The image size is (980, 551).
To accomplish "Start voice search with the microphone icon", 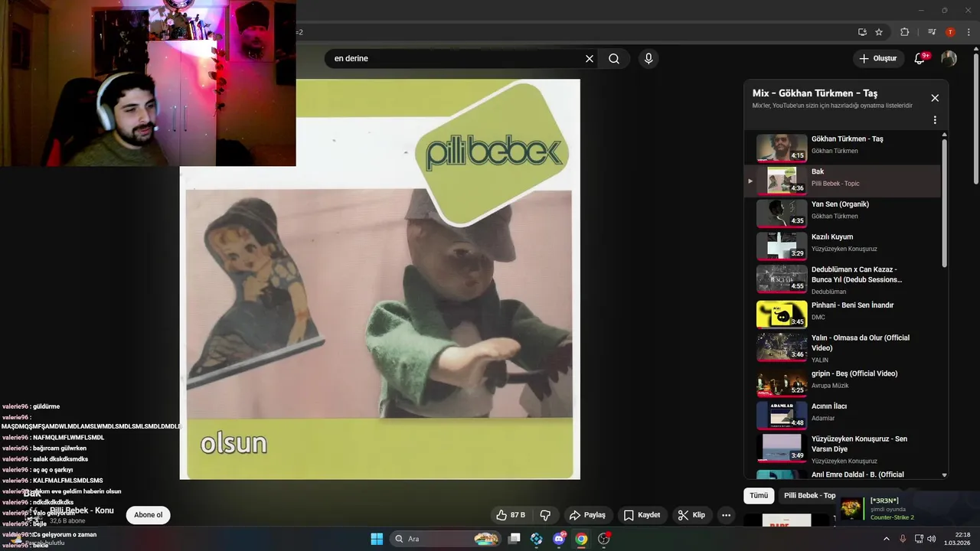I will pos(648,59).
